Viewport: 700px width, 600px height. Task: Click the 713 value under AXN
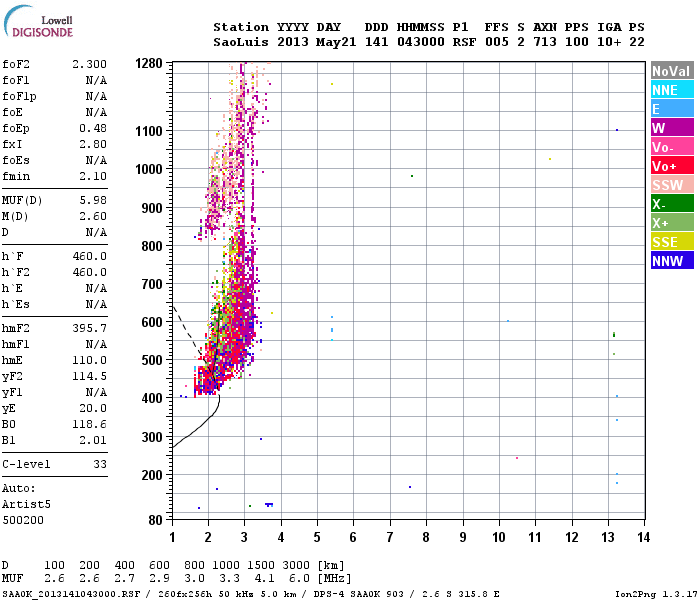click(x=545, y=42)
